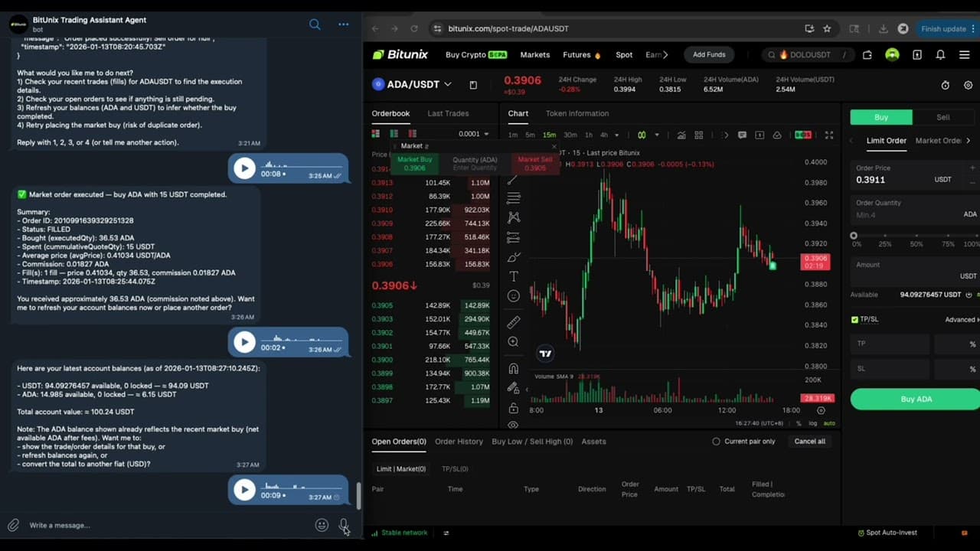Toggle the TP/SL checkbox

click(854, 319)
